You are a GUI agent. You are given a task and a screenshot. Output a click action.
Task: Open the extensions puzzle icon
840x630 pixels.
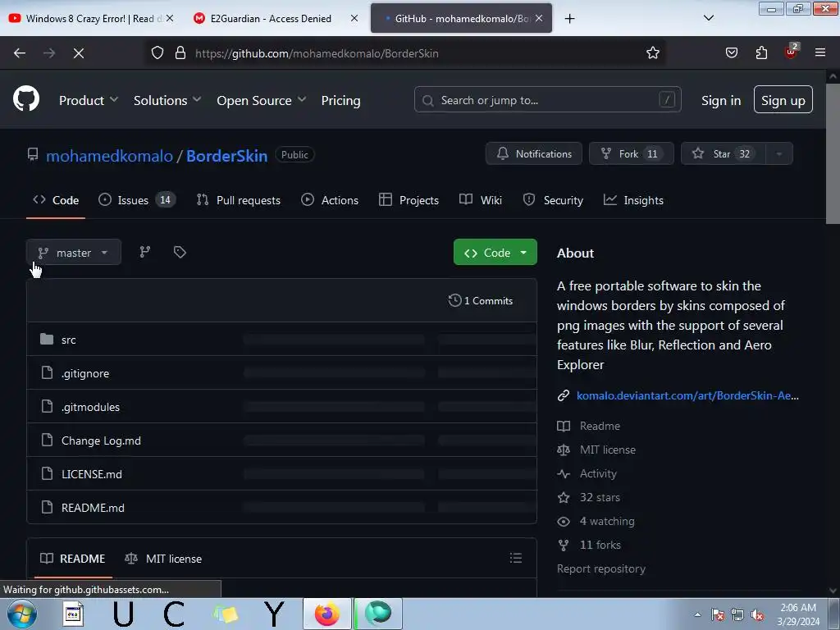761,53
